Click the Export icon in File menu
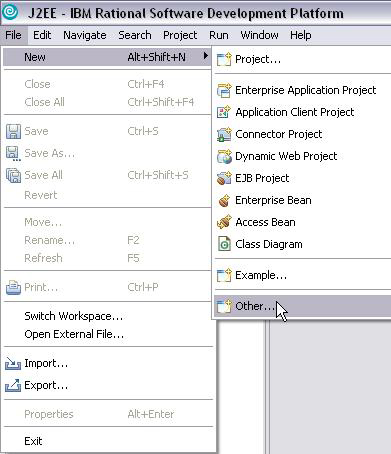 [x=13, y=386]
